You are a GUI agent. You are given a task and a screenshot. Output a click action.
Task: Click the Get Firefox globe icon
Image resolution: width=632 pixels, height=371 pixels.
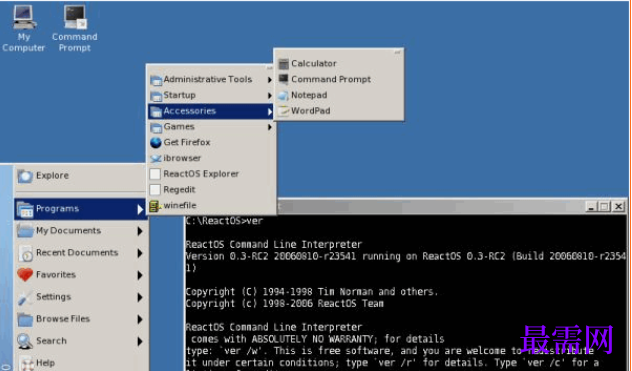[156, 143]
